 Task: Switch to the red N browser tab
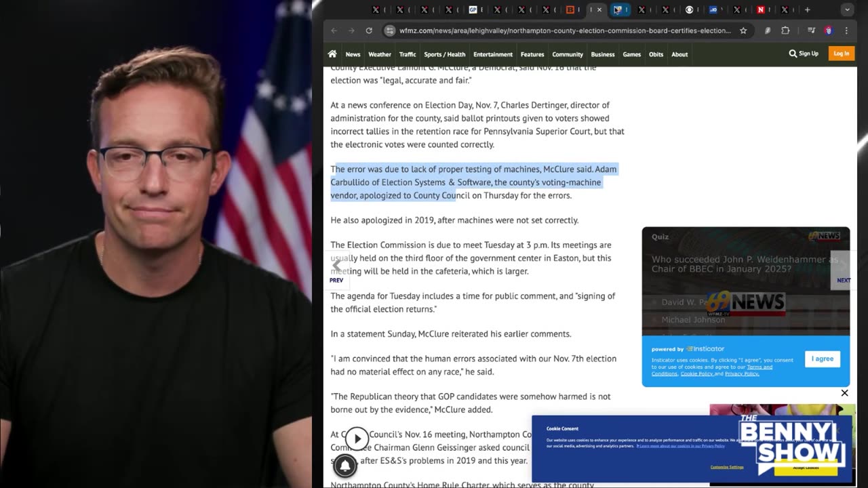pyautogui.click(x=761, y=9)
